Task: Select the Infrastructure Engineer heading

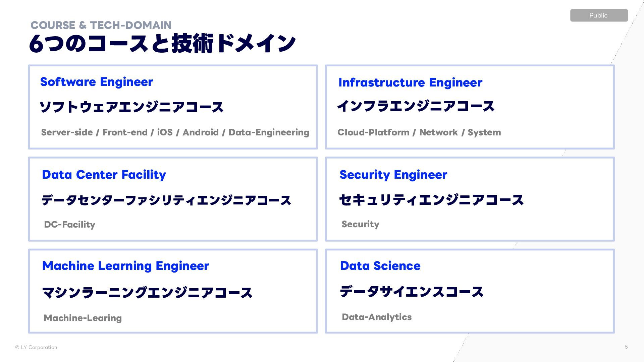Action: [410, 82]
